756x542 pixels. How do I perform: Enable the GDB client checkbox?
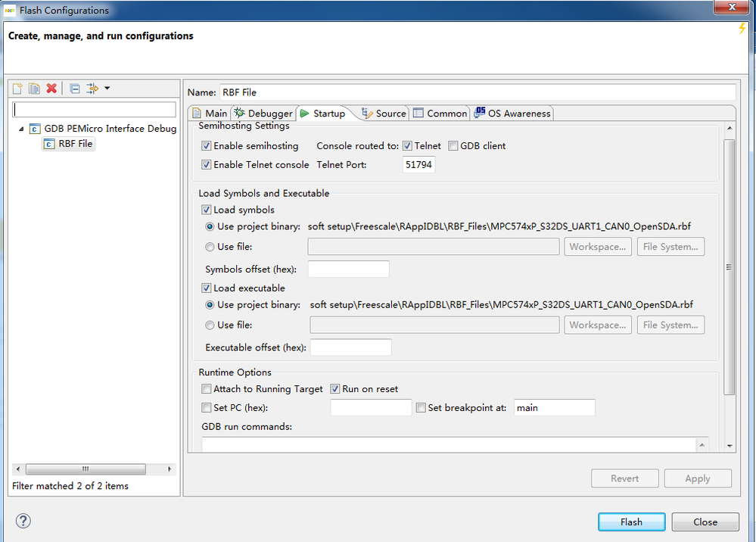point(453,146)
